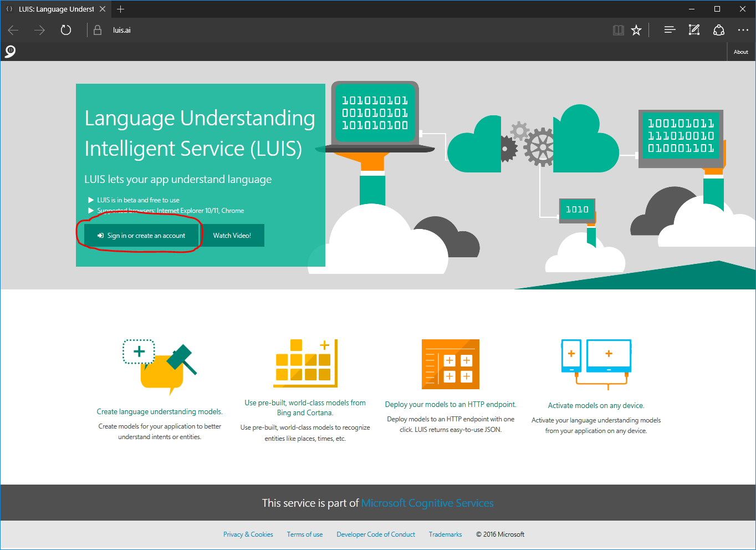Click the Activate on any device icon
Screen dimensions: 756x550
click(596, 364)
